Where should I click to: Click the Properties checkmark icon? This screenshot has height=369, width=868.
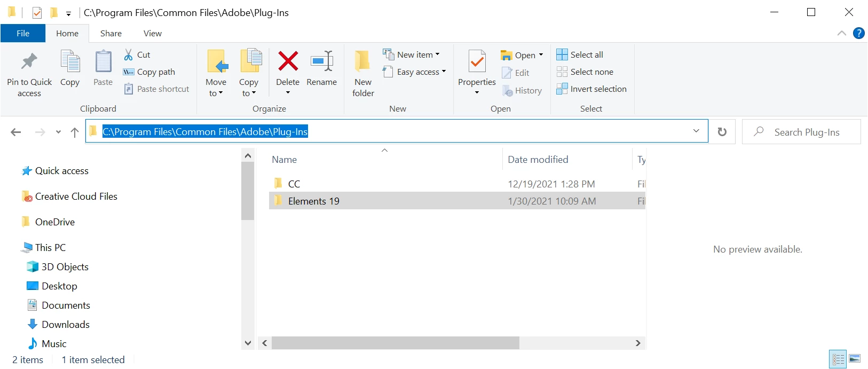(x=477, y=61)
